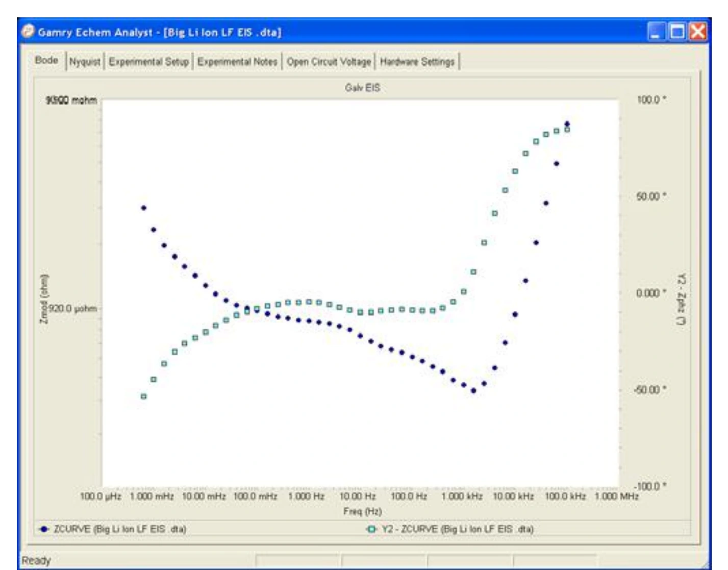Open the Experimental Notes tab

tap(237, 62)
